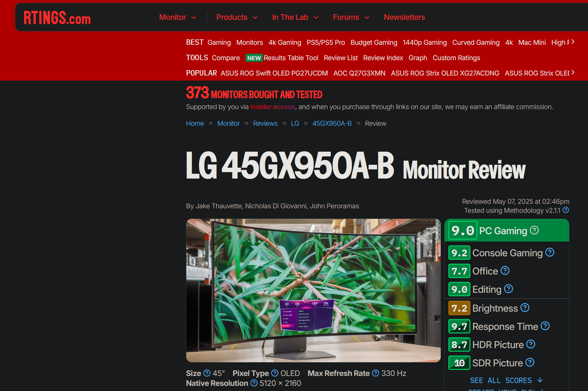Click the SEE ALL SCORES link
Screen dimensions: 588x391
click(x=506, y=380)
